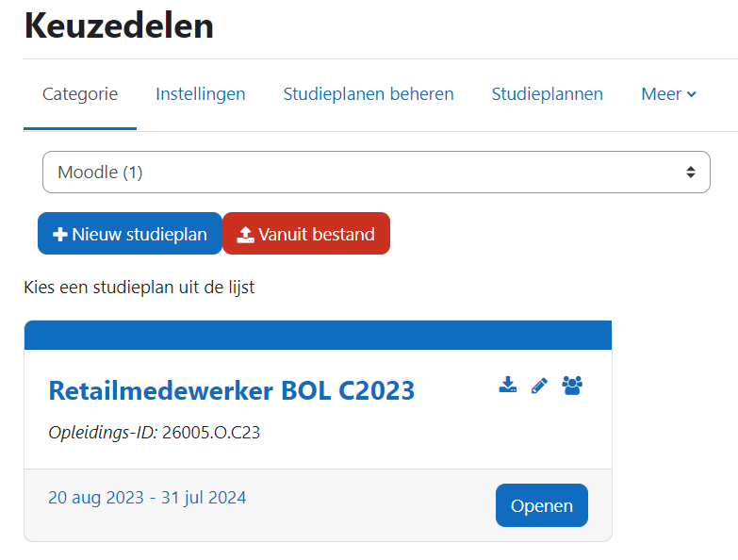Click the red Vanuit bestand button label
This screenshot has width=738, height=560.
click(x=317, y=235)
